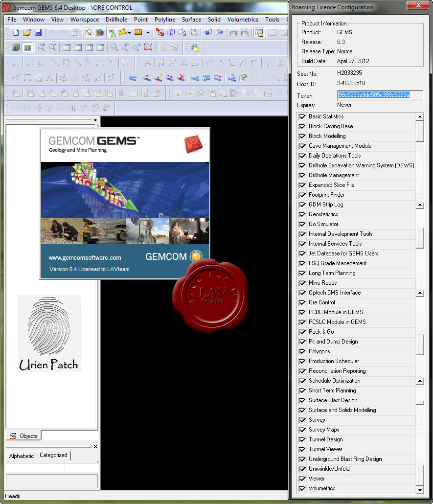Toggle the Ore Control checkbox
Viewport: 433px width, 504px height.
[302, 303]
